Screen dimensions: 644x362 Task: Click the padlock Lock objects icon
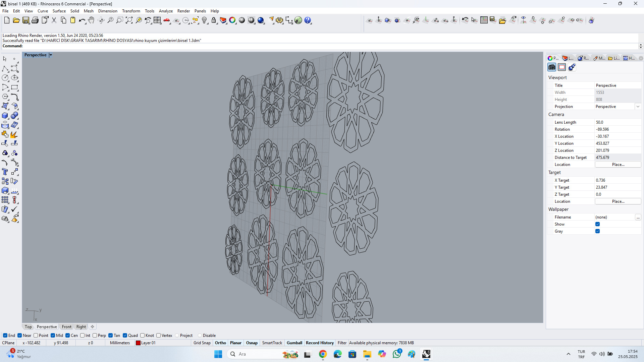214,20
